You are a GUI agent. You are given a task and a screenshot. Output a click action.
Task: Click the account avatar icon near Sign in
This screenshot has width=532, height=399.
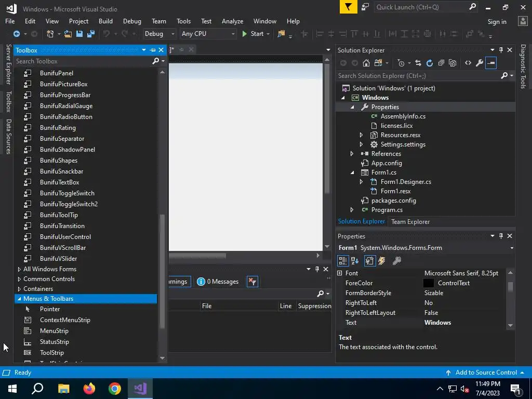(x=523, y=21)
